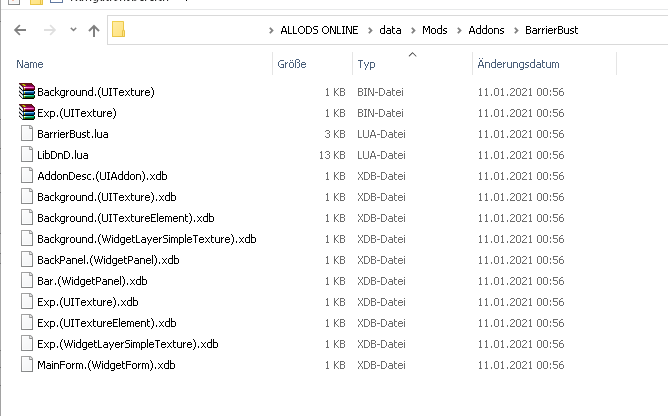Screen dimensions: 668x416
Task: Select the Exp.(UITexture) BIN file icon
Action: (x=26, y=113)
